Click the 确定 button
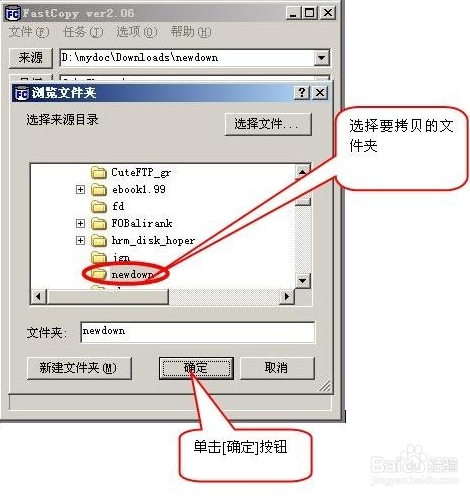The width and height of the screenshot is (470, 501). [x=196, y=368]
